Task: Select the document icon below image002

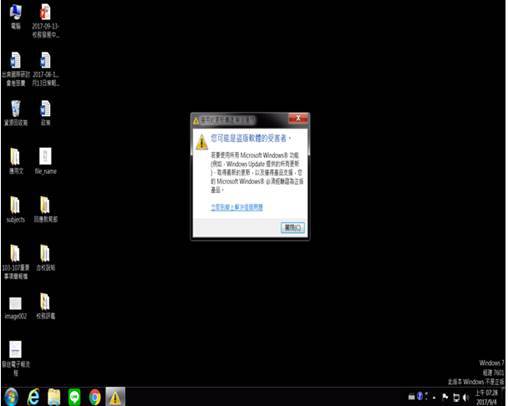Action: pos(15,358)
